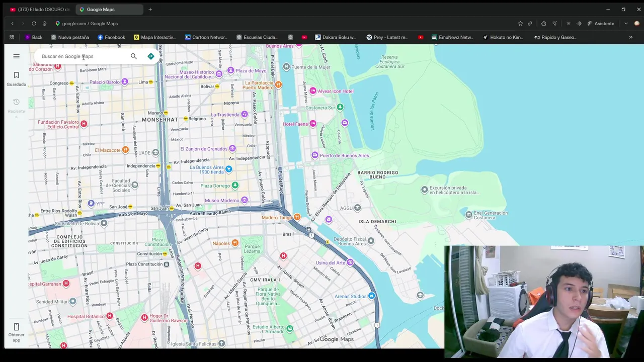The image size is (644, 362).
Task: Select the Usina del Arte marker
Action: tap(350, 262)
